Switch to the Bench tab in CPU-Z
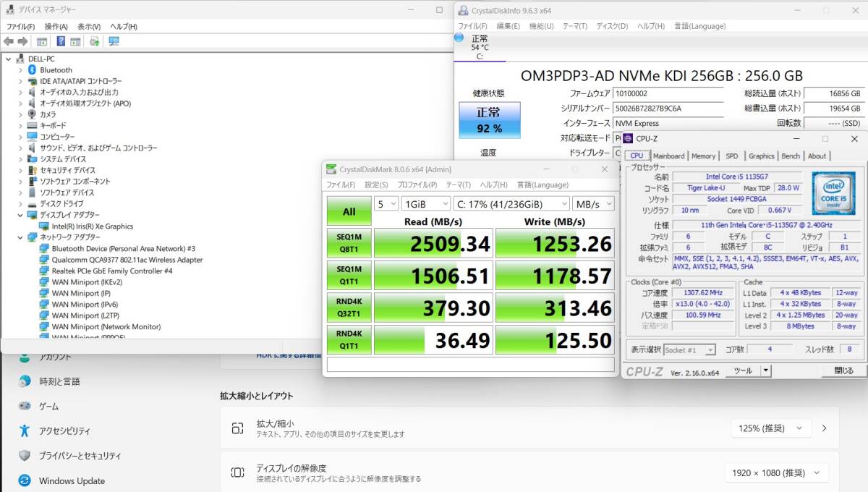Image resolution: width=868 pixels, height=492 pixels. pyautogui.click(x=791, y=156)
